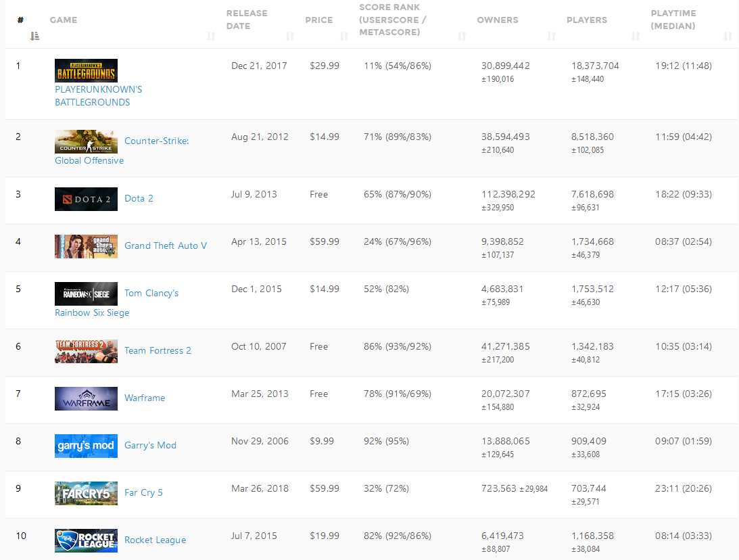Click the OWNERS column header
The height and width of the screenshot is (560, 739).
pos(498,20)
